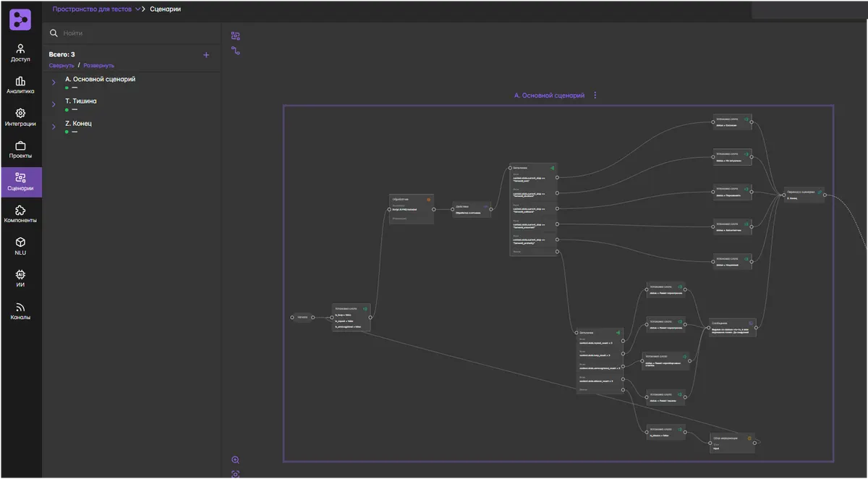868x479 pixels.
Task: Navigate to the NLU section
Action: pos(20,246)
